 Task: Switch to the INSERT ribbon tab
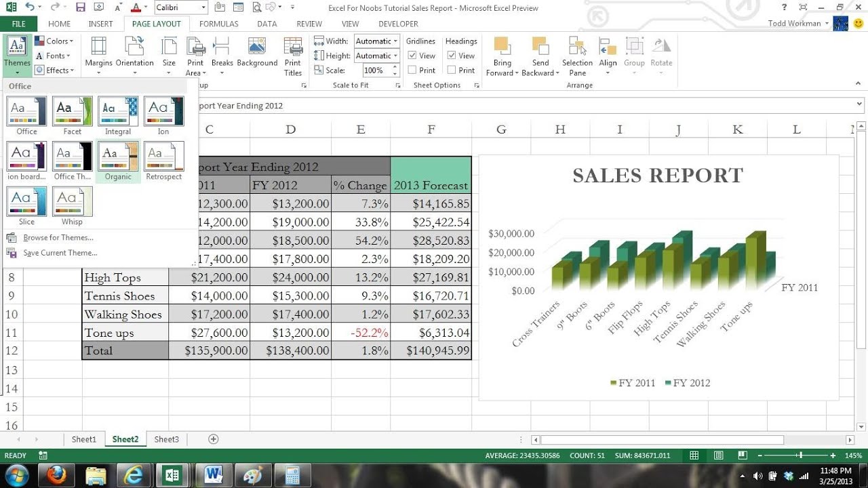[100, 24]
